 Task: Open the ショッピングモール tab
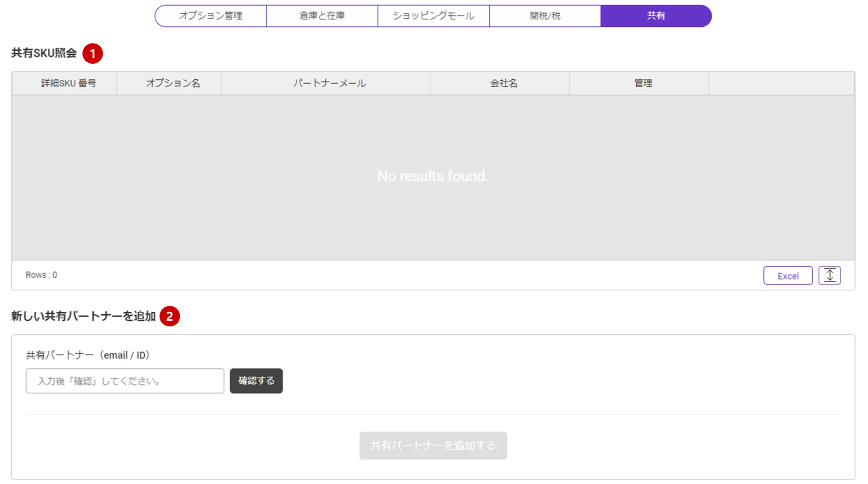pyautogui.click(x=433, y=16)
